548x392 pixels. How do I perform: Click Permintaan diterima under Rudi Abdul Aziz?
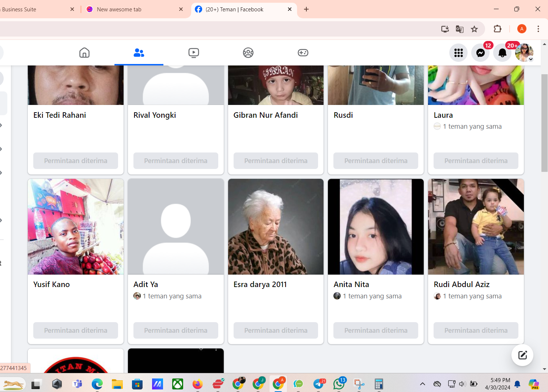pyautogui.click(x=476, y=330)
